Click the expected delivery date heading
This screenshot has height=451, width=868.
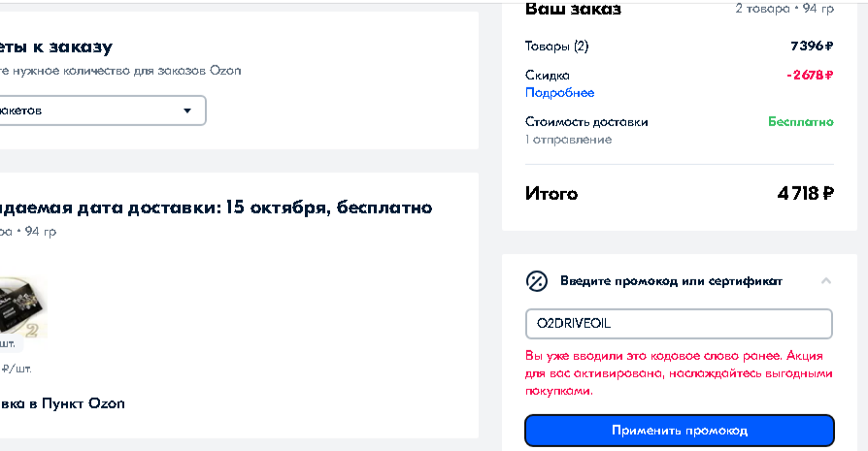(216, 208)
